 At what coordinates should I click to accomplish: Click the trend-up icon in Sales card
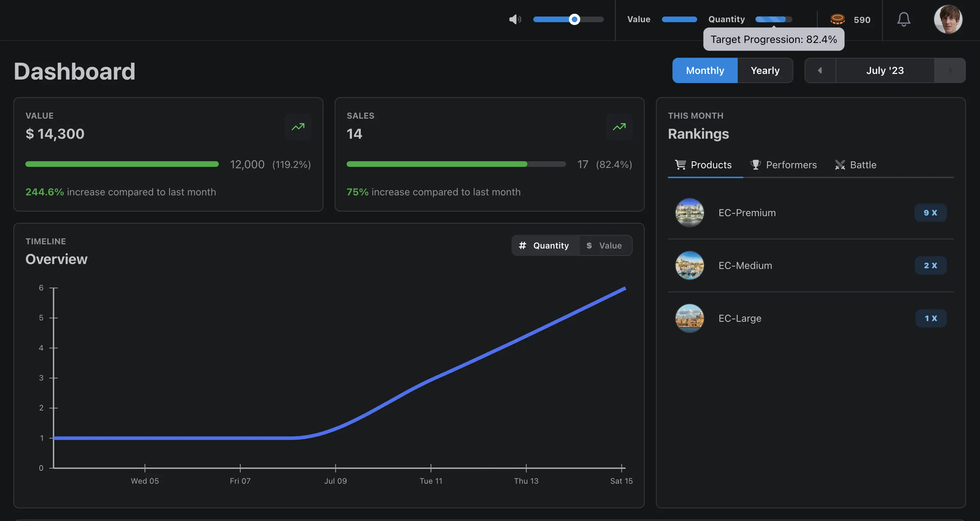point(619,127)
